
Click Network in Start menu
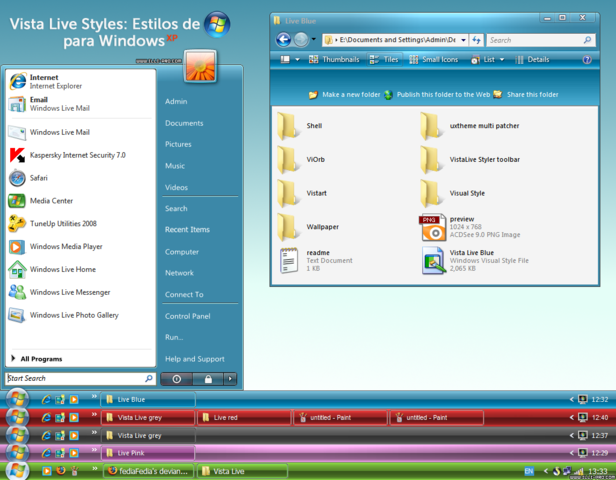(179, 273)
